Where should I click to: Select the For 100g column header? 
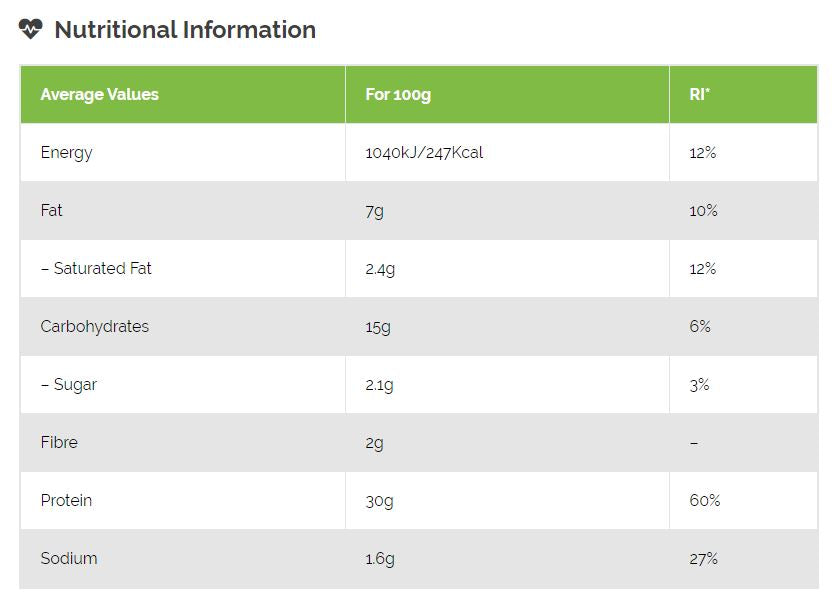[x=398, y=95]
